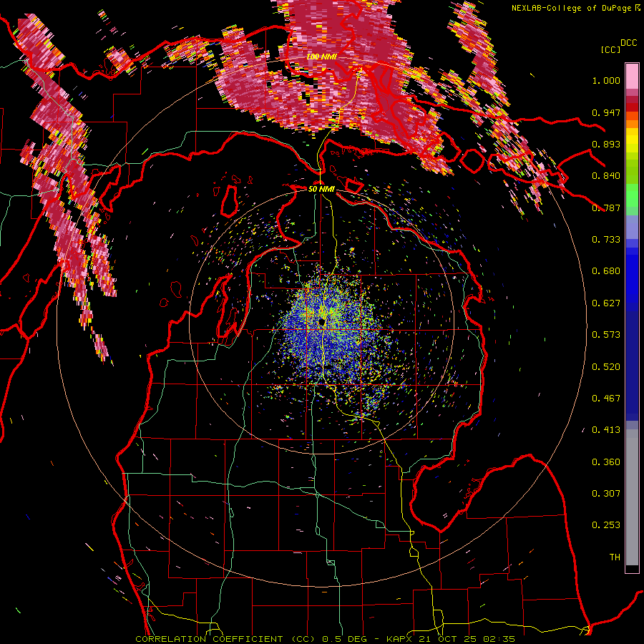Click the 0.467 legend value
This screenshot has height=644, width=644.
pyautogui.click(x=606, y=399)
